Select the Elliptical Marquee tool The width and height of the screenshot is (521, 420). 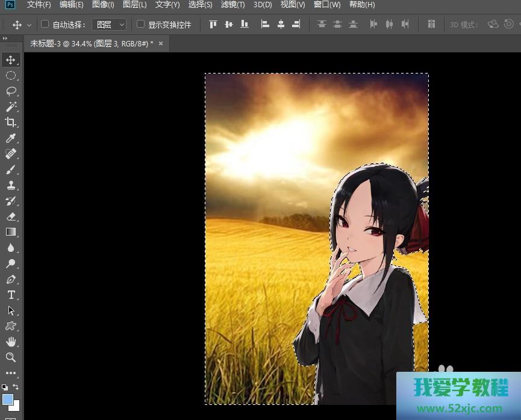pos(11,75)
